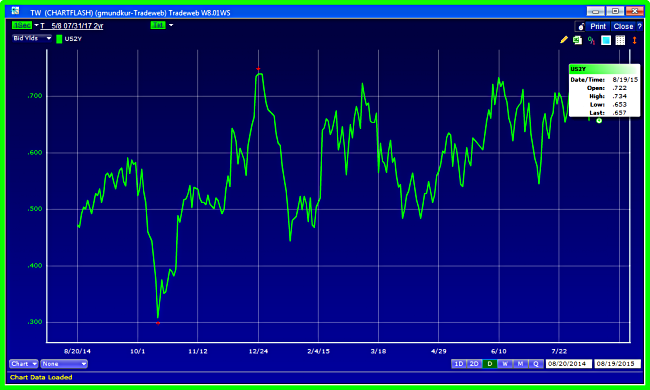Switch interval to M monthly
This screenshot has height=390, width=650.
pos(520,364)
